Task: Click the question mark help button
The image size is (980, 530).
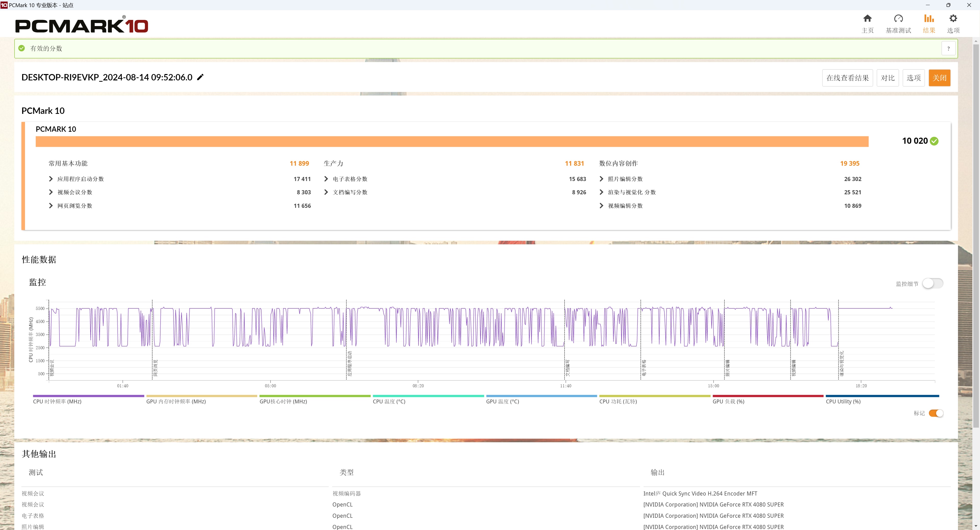Action: click(948, 48)
